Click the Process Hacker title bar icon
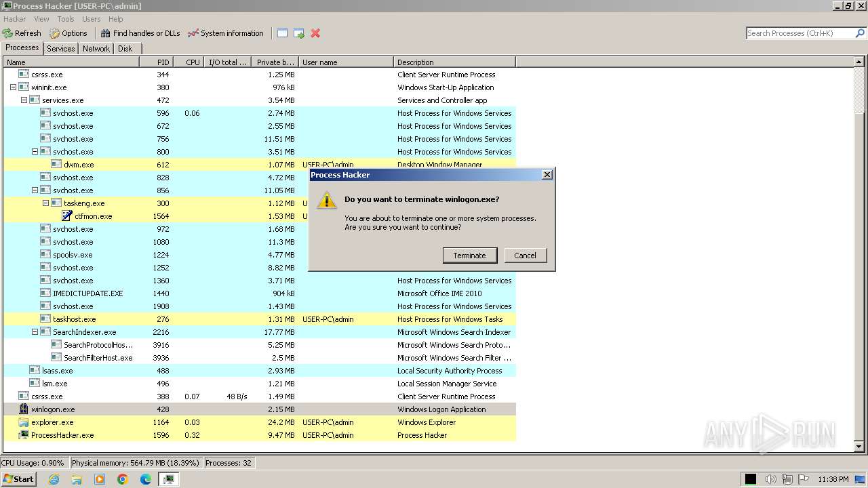868x488 pixels. click(7, 6)
